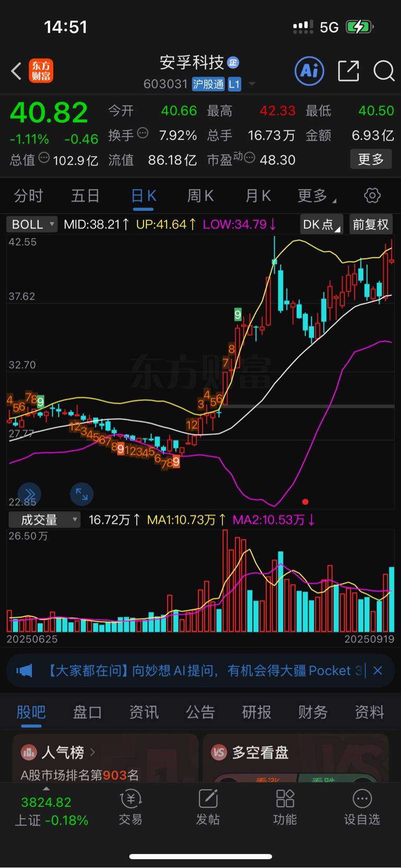Switch to 分时 chart tab
This screenshot has height=868, width=401.
[x=28, y=196]
